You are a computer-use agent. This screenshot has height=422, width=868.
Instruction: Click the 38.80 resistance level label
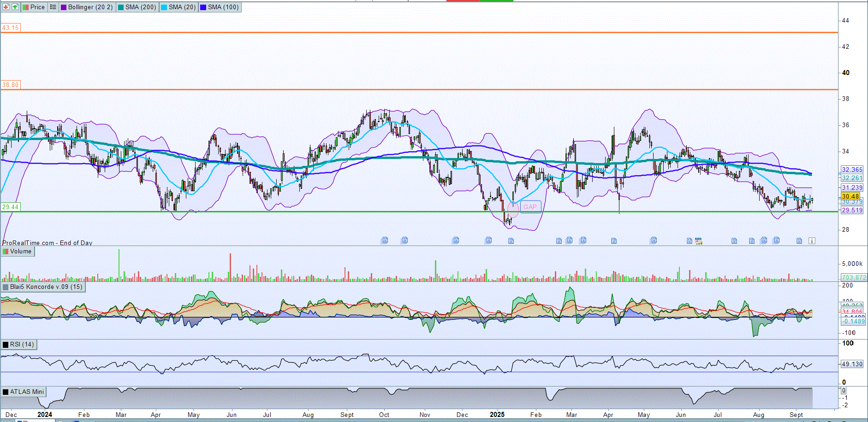[x=10, y=85]
